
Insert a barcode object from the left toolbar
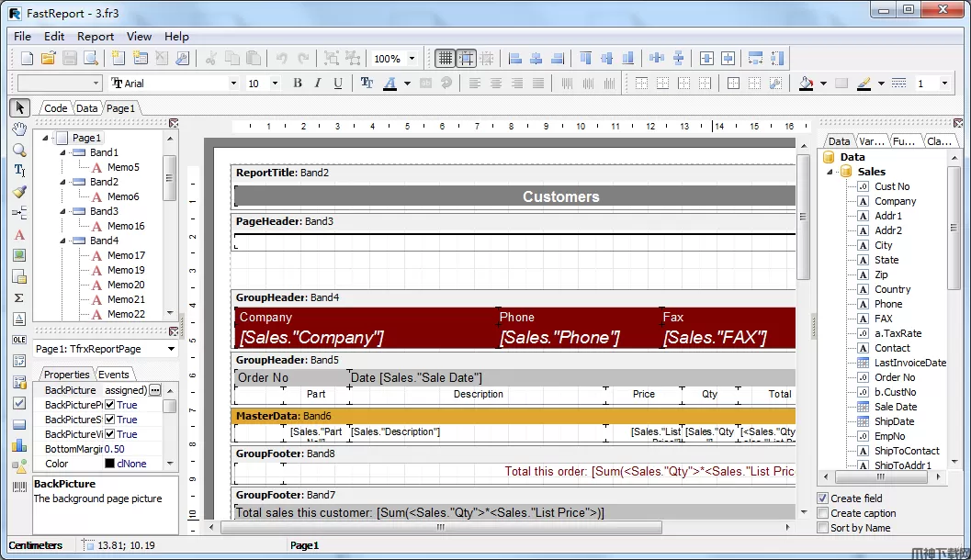pyautogui.click(x=19, y=488)
